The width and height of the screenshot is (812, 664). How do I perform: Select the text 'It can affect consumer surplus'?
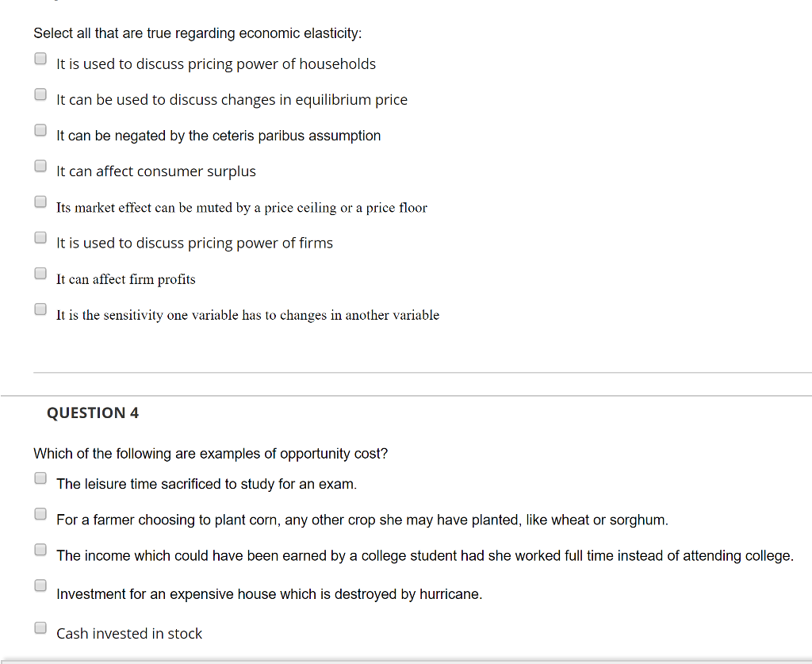pos(155,171)
